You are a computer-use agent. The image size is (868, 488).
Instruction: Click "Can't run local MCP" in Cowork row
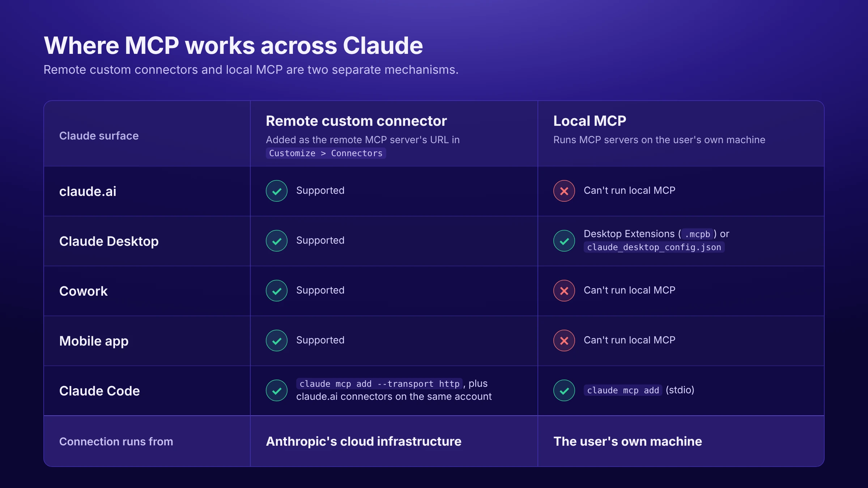coord(629,290)
